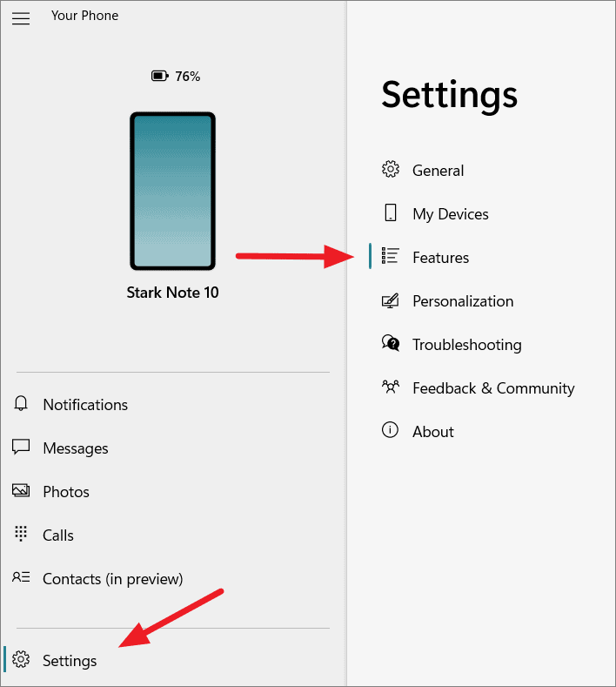This screenshot has height=687, width=616.
Task: Click the Calls dial pad icon
Action: tap(21, 534)
